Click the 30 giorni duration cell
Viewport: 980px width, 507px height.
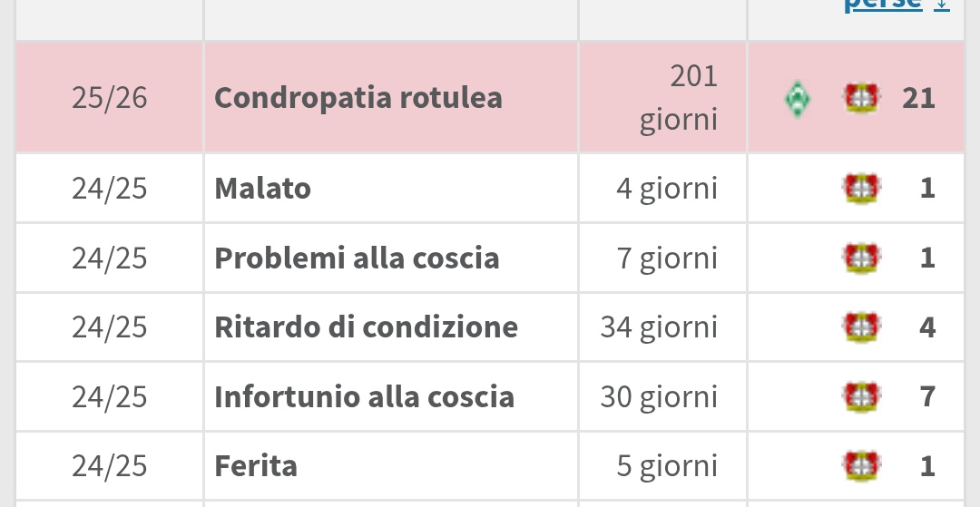[659, 396]
